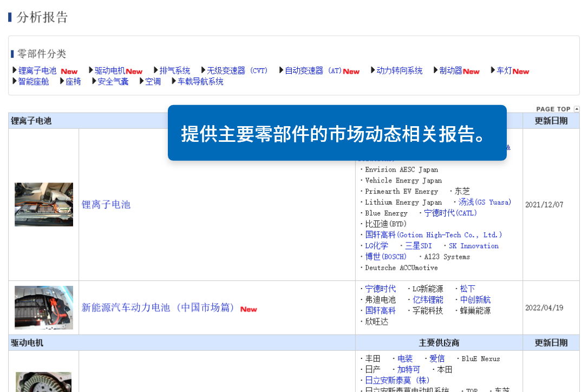Select the 智能座舱 category link
588x392 pixels.
[x=34, y=81]
